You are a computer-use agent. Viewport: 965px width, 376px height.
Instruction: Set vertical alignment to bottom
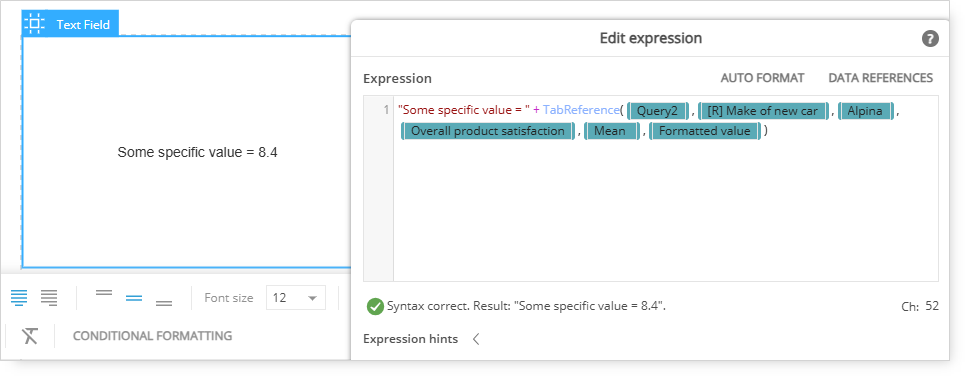click(x=164, y=303)
